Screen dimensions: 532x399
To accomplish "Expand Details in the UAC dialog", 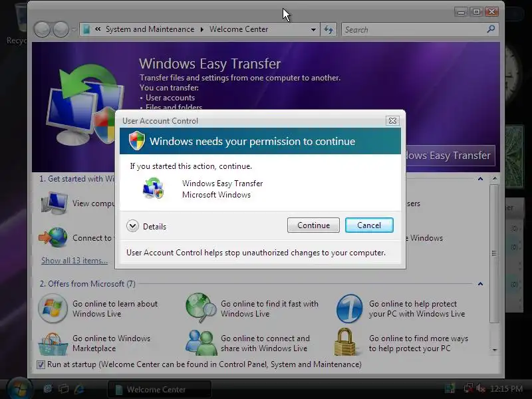I will [146, 226].
